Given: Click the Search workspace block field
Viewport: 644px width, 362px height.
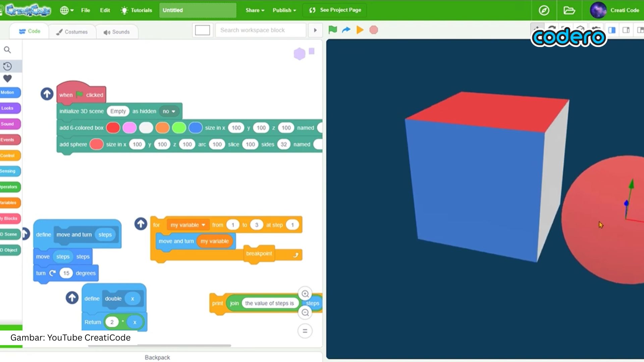Looking at the screenshot, I should [x=261, y=30].
